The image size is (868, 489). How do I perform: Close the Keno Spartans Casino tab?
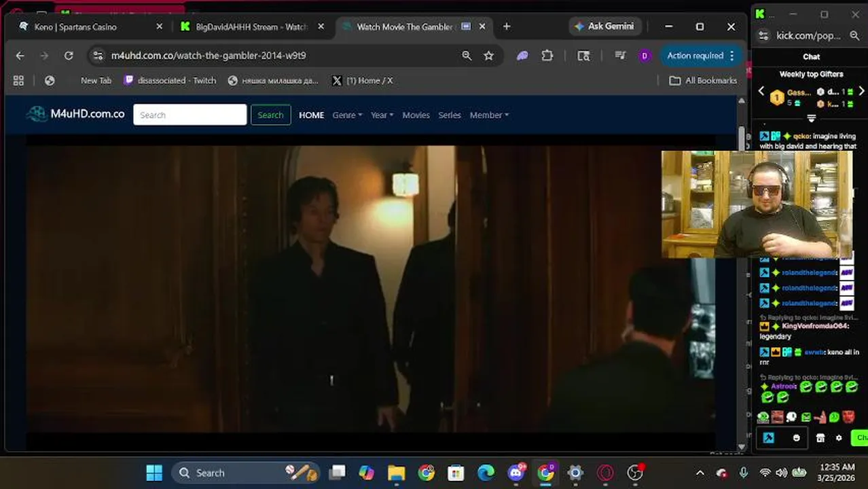[160, 26]
